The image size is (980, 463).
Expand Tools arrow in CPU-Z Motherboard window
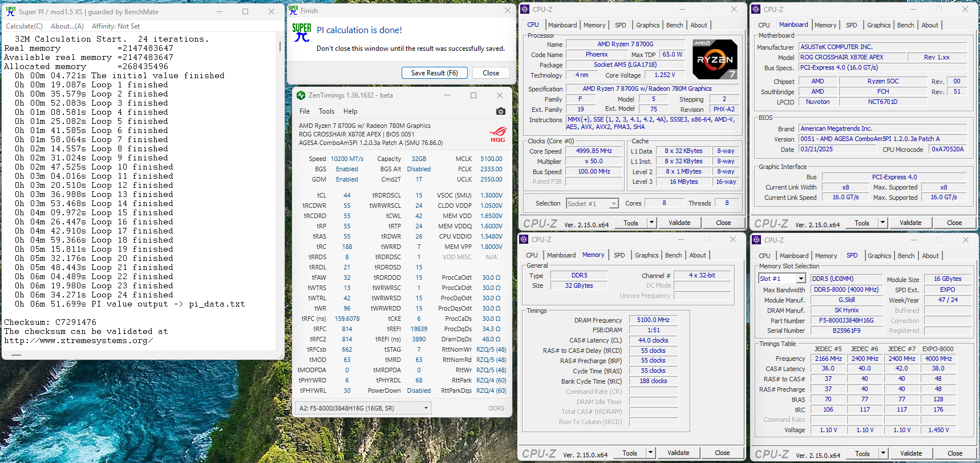click(882, 223)
